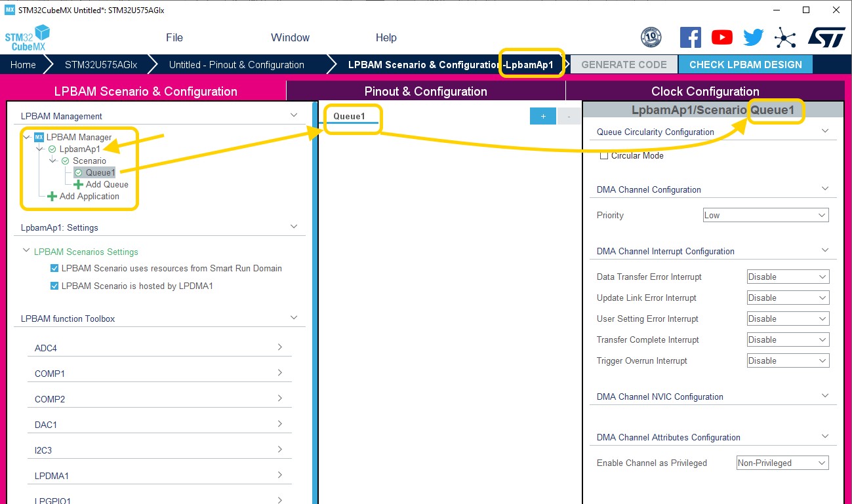Click the green plus icon for Add Application
852x504 pixels.
coord(52,196)
